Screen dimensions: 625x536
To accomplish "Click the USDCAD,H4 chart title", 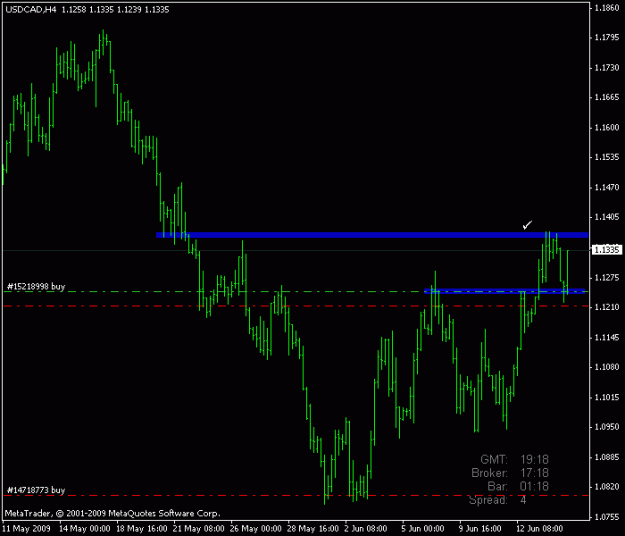I will click(x=31, y=10).
